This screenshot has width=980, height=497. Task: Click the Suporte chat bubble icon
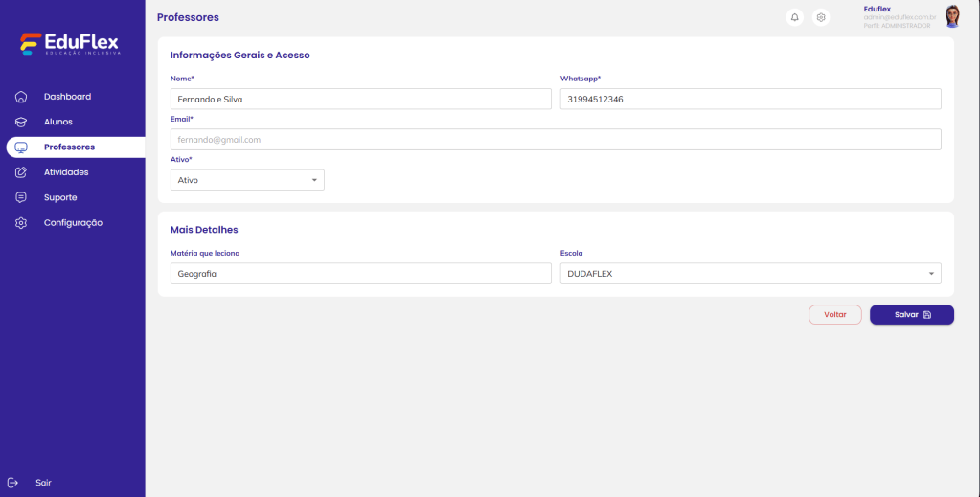tap(21, 197)
